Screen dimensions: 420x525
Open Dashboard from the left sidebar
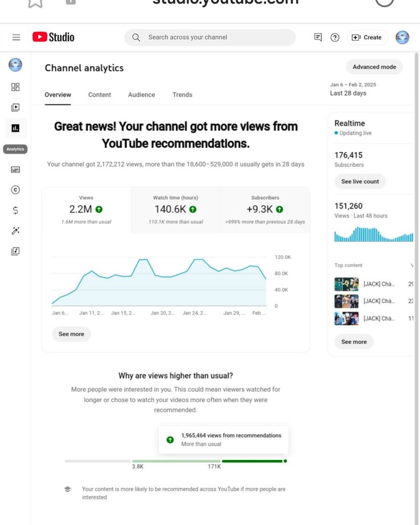[x=15, y=87]
